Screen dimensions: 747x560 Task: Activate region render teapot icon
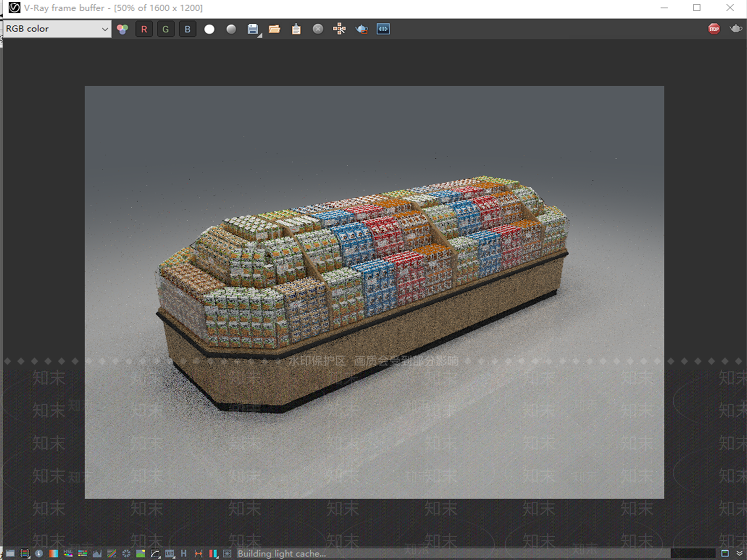click(x=361, y=29)
